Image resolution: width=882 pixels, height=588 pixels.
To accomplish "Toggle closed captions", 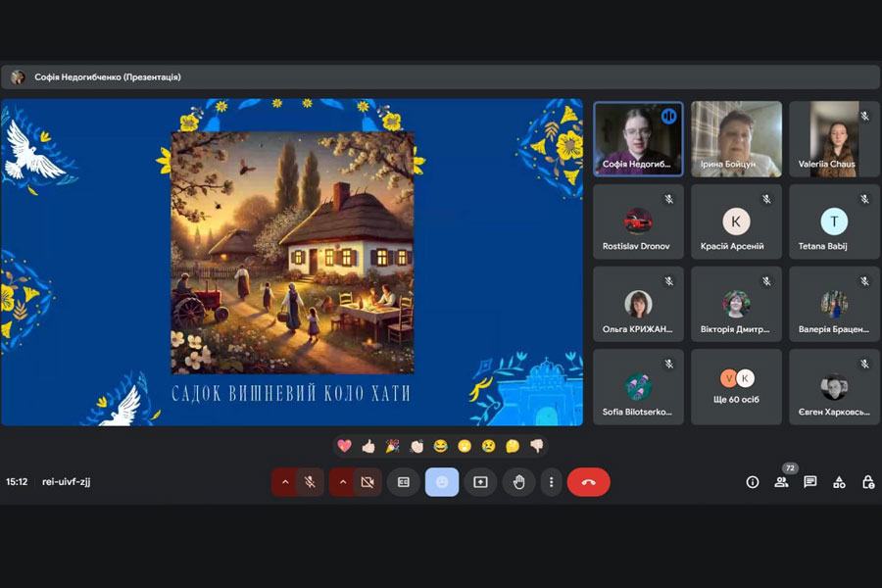I will click(404, 482).
